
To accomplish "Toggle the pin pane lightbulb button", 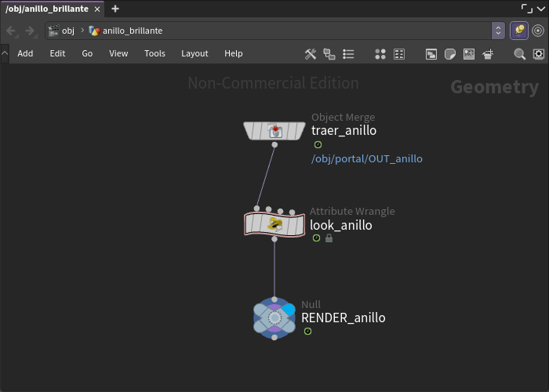I will (x=519, y=31).
